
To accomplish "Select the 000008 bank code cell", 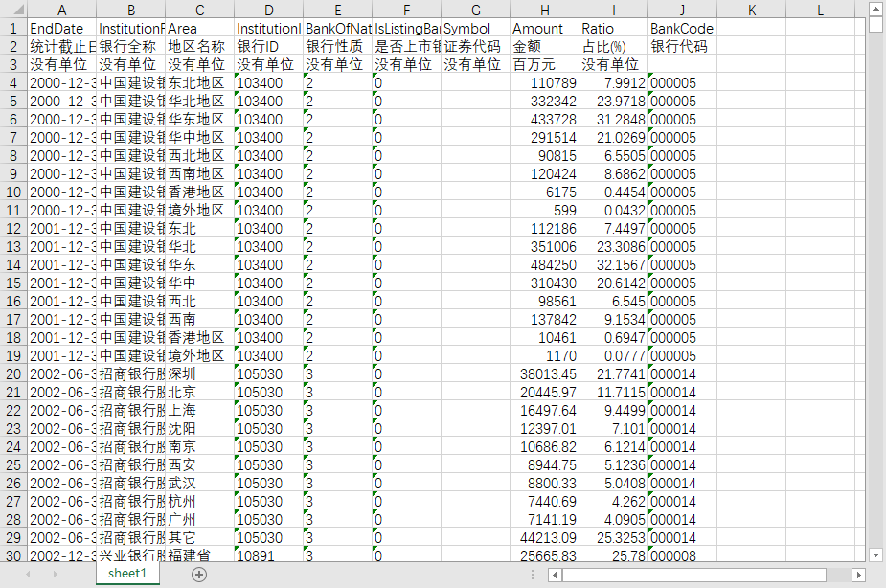I will coord(683,555).
